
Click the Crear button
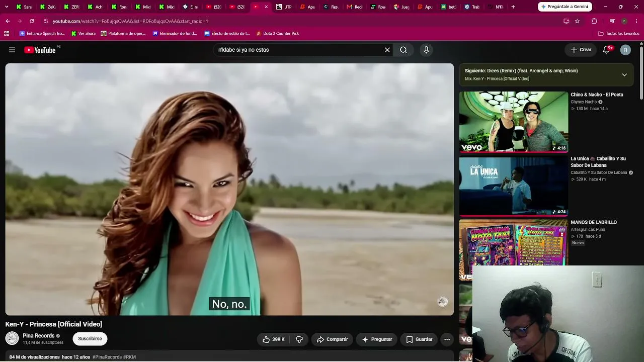coord(581,50)
